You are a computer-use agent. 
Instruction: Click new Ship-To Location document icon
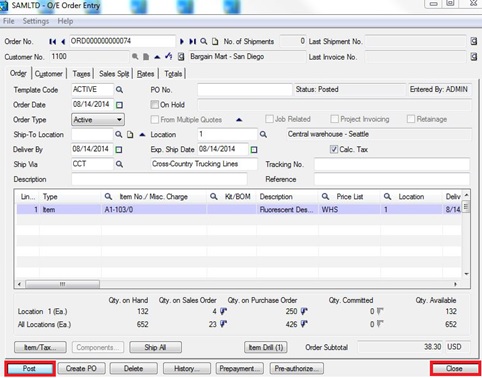(130, 134)
